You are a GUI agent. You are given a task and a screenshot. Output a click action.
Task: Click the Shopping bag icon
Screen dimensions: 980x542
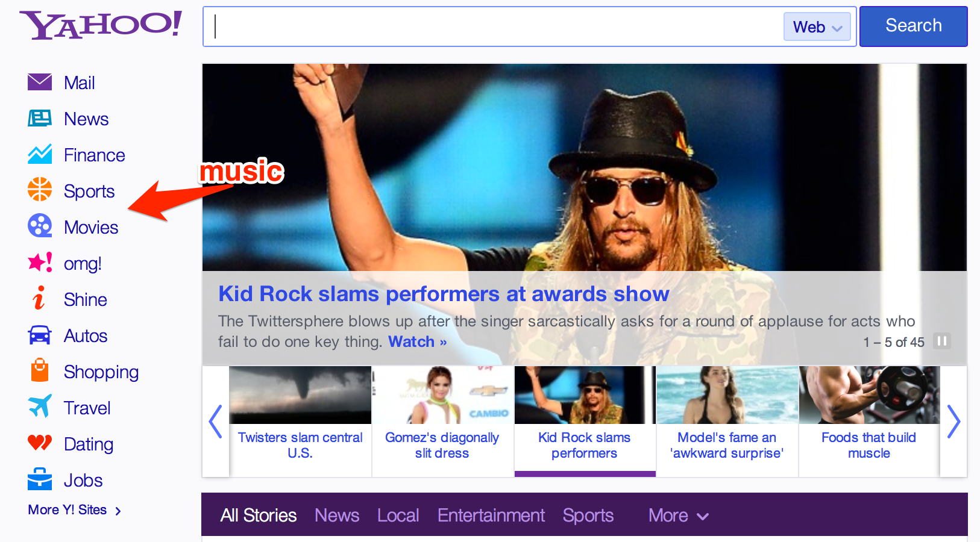pos(40,370)
